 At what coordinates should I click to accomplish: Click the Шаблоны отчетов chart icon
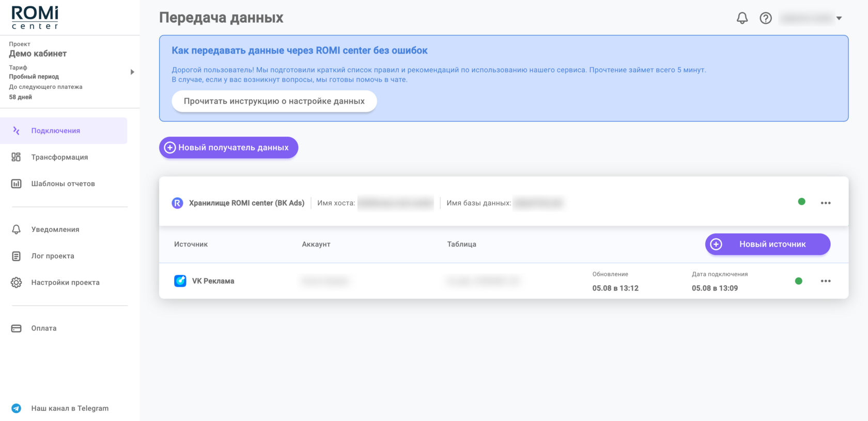click(16, 183)
